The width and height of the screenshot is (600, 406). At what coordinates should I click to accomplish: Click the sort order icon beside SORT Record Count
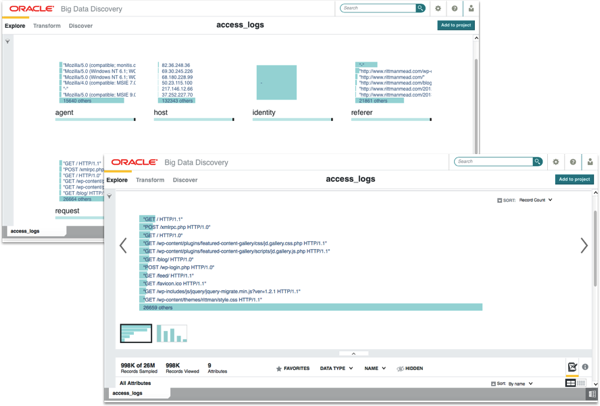(x=499, y=200)
